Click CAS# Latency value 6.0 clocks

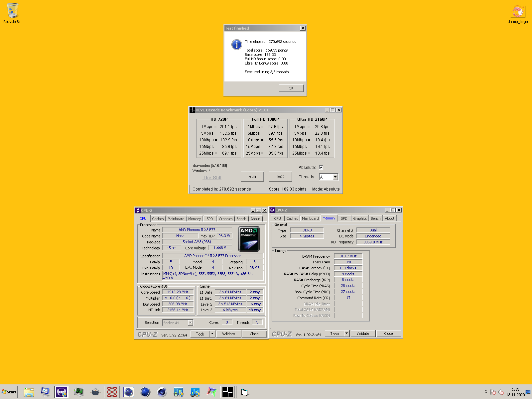point(348,268)
